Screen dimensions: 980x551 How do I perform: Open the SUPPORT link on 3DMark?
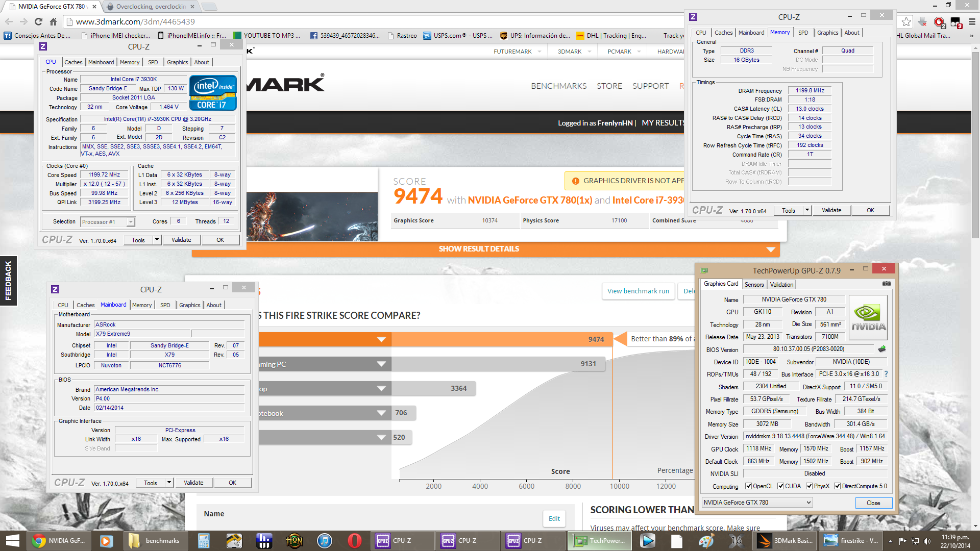pyautogui.click(x=650, y=86)
